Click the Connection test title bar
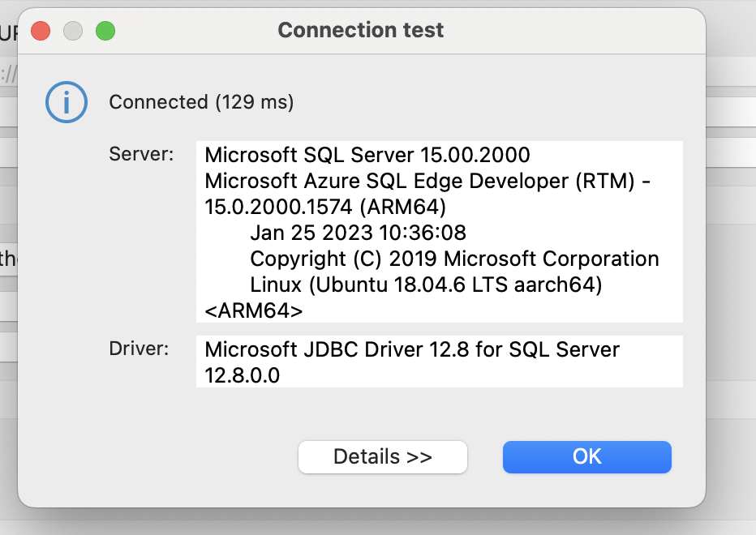This screenshot has width=756, height=535. pyautogui.click(x=361, y=31)
